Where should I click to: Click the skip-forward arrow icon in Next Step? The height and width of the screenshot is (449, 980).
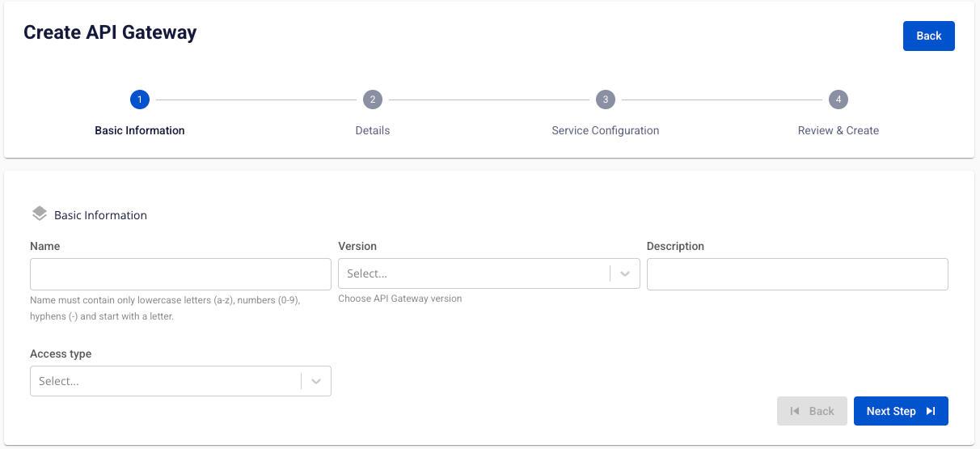pos(931,411)
